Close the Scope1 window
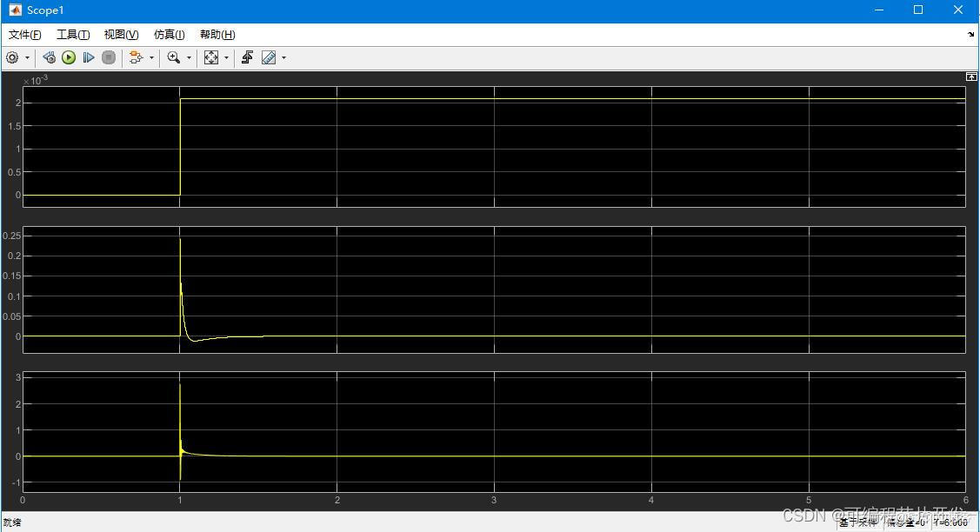The height and width of the screenshot is (532, 980). [958, 10]
